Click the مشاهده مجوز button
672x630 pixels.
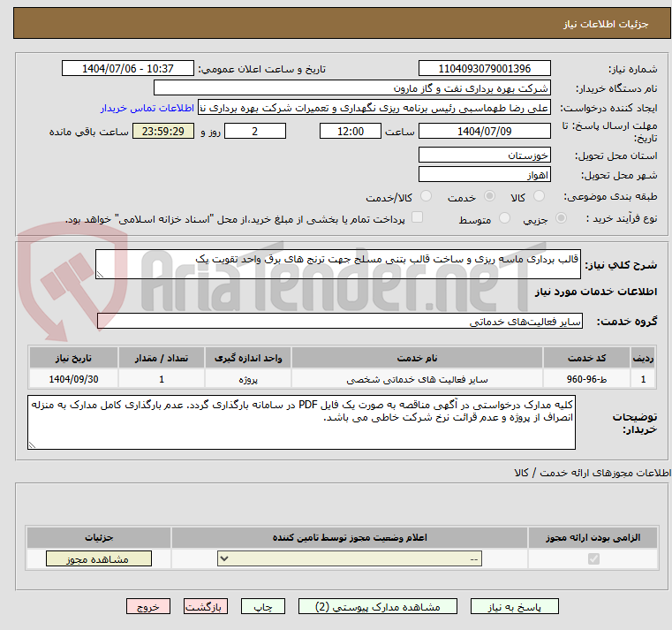point(98,558)
